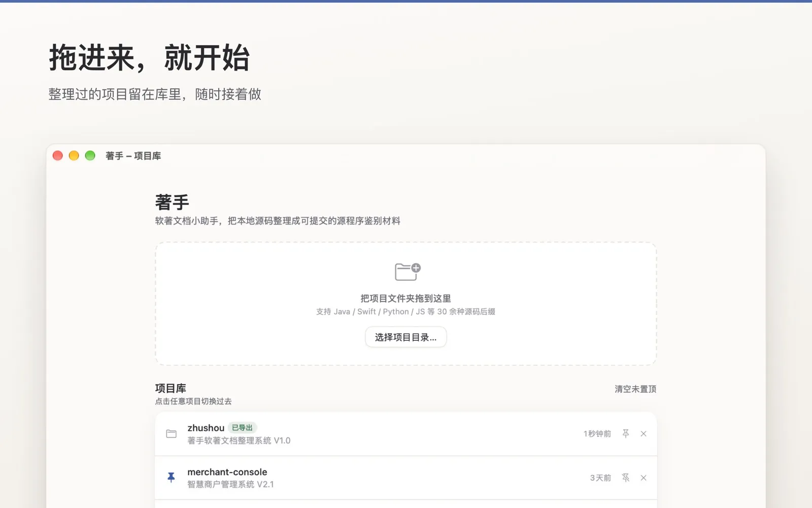Image resolution: width=812 pixels, height=508 pixels.
Task: Click 清空未置顶 link
Action: pos(635,389)
